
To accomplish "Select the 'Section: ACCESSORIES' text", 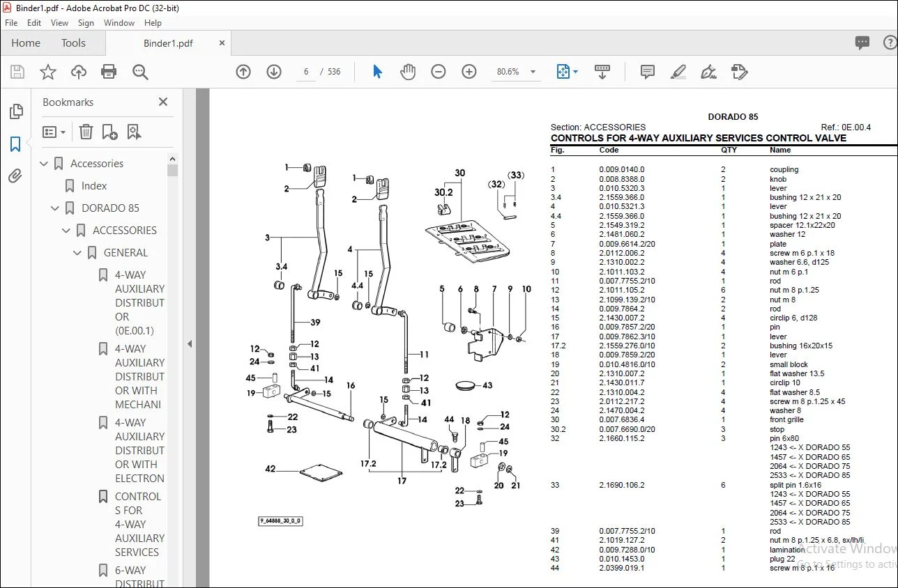I will pos(598,127).
